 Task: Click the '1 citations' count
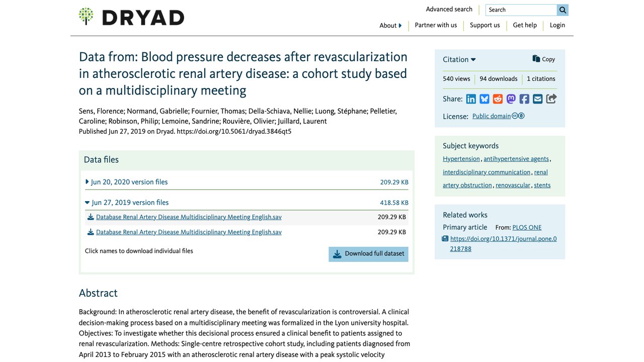(541, 79)
